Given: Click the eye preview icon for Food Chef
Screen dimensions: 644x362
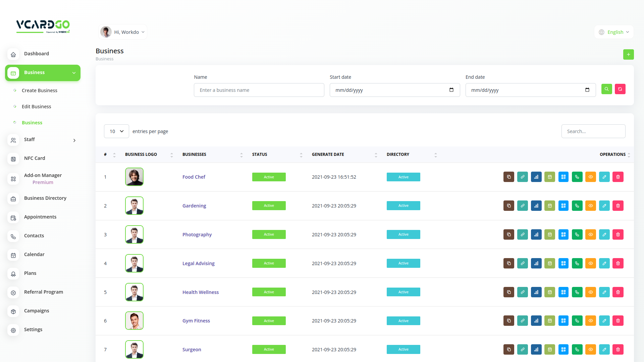Looking at the screenshot, I should tap(591, 177).
